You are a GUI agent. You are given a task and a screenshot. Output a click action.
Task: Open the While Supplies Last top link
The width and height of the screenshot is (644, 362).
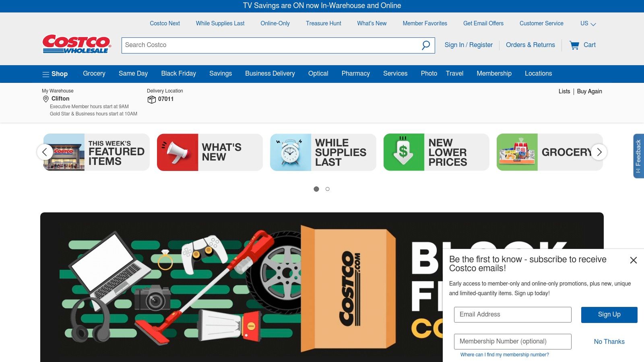tap(220, 23)
